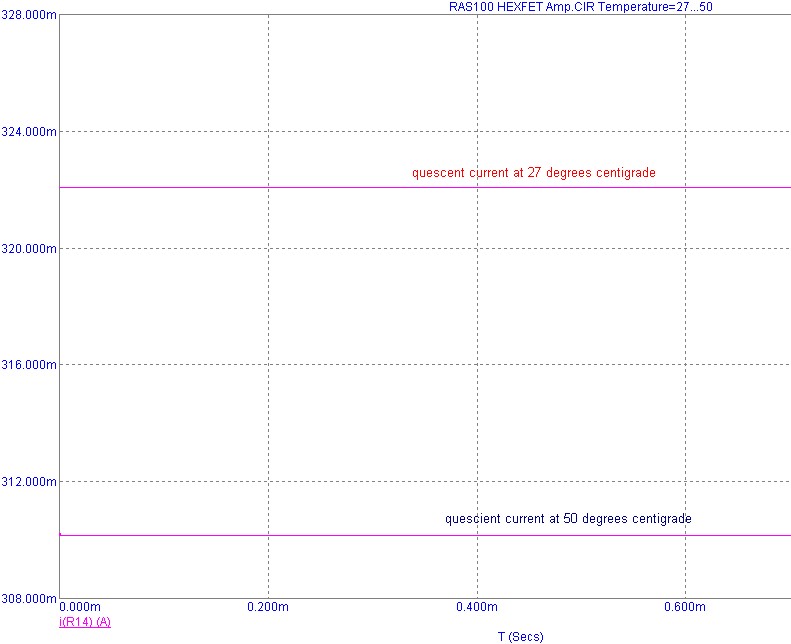
Task: Click the 0.600m x-axis label
Action: click(685, 607)
